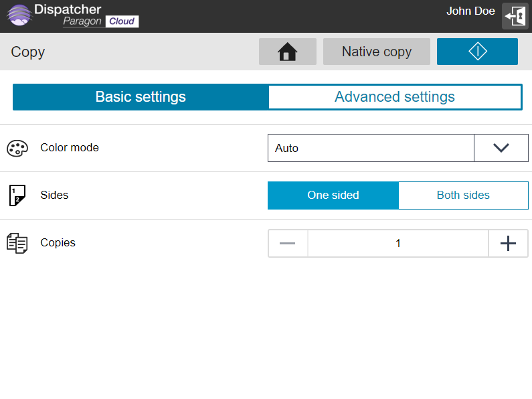Click the Sides page icon
The height and width of the screenshot is (399, 532).
pyautogui.click(x=17, y=195)
